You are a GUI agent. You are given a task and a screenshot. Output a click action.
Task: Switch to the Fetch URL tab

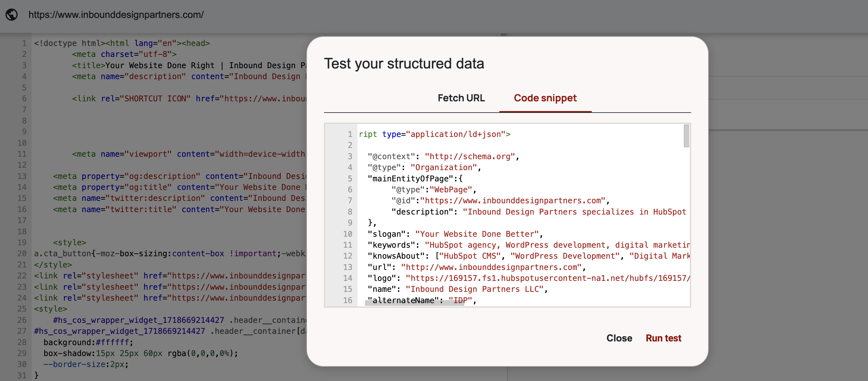click(461, 98)
